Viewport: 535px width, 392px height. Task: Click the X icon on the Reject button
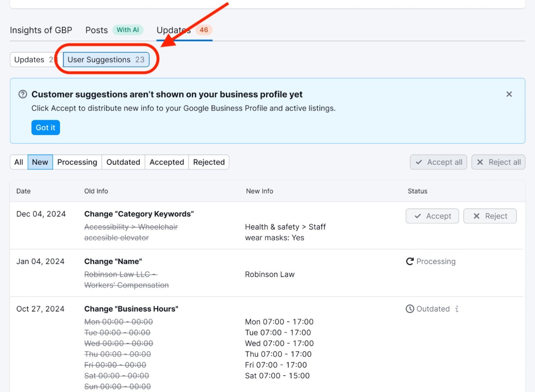(477, 216)
